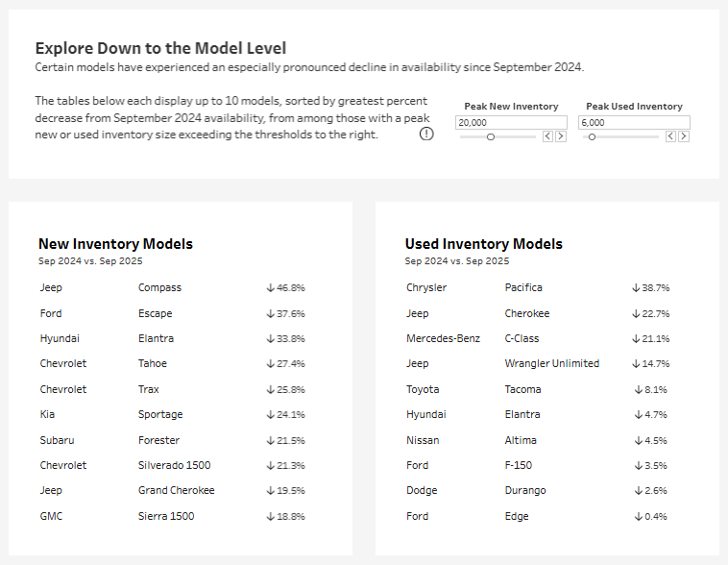Click the down arrow beside Ford Edge 0.4%

(x=639, y=516)
